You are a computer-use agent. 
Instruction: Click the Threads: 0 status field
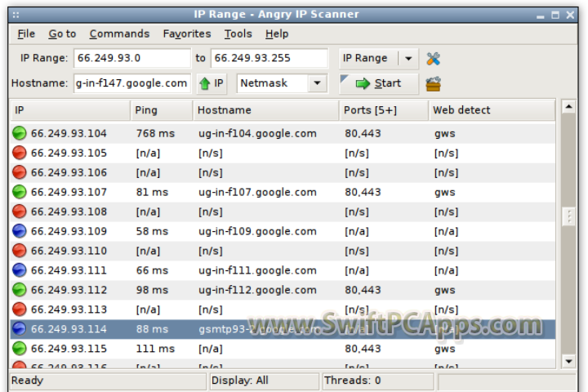(378, 381)
